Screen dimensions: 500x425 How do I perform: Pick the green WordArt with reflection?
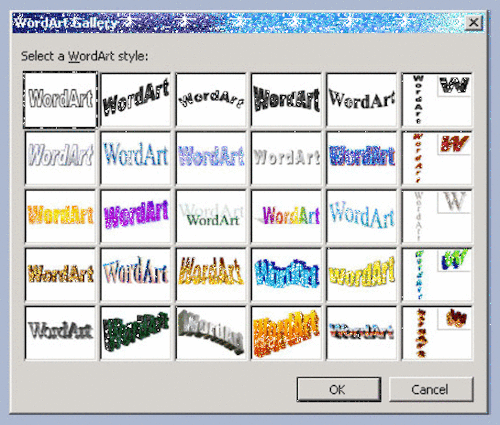[x=211, y=216]
